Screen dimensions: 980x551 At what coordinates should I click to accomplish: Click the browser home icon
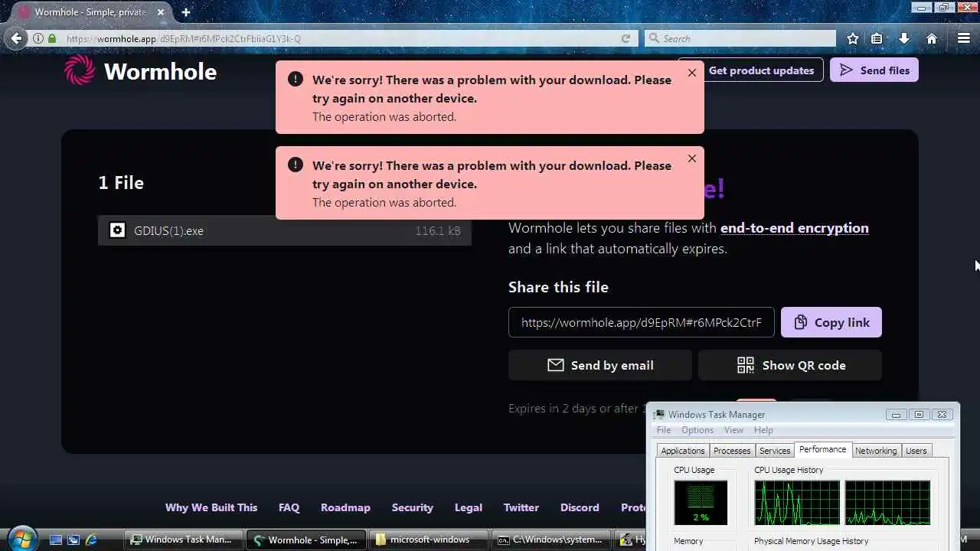point(932,38)
